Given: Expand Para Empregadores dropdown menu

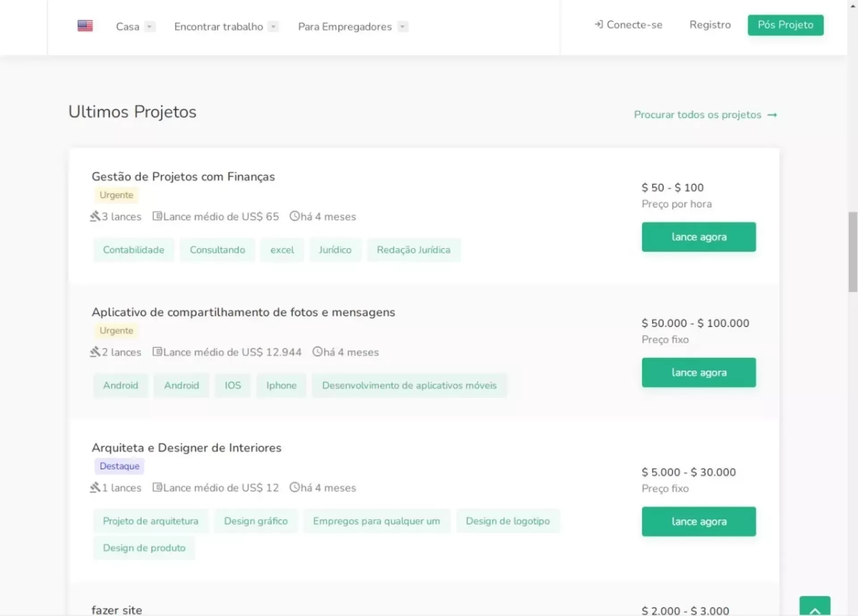Looking at the screenshot, I should 402,27.
